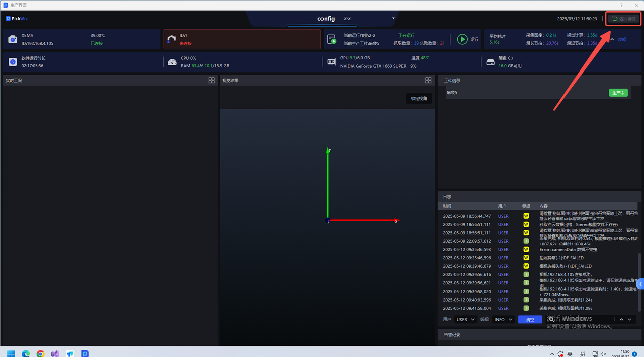Viewport: 644px width, 357px height.
Task: Click the blue 清空 clear log button
Action: [x=530, y=319]
